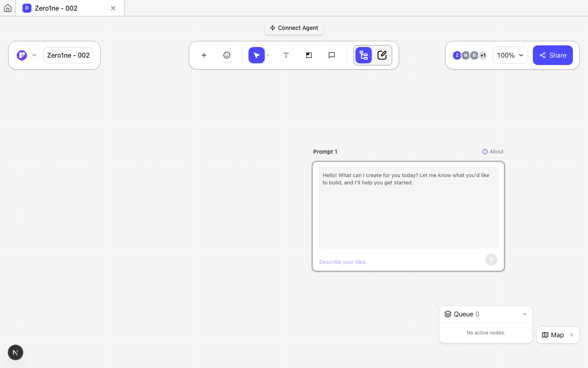Select the cursor pointer tool
This screenshot has width=588, height=368.
click(x=256, y=55)
